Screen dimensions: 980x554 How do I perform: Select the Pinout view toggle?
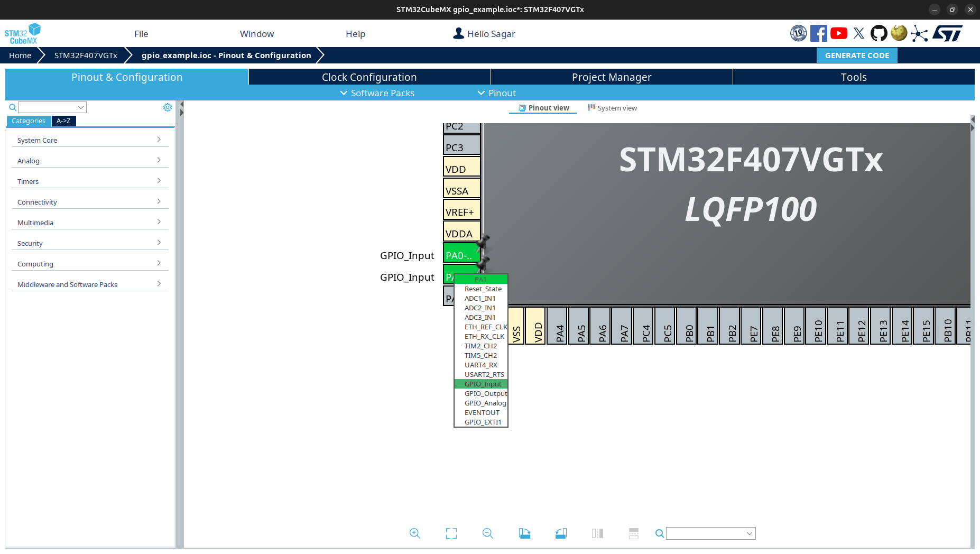(543, 108)
